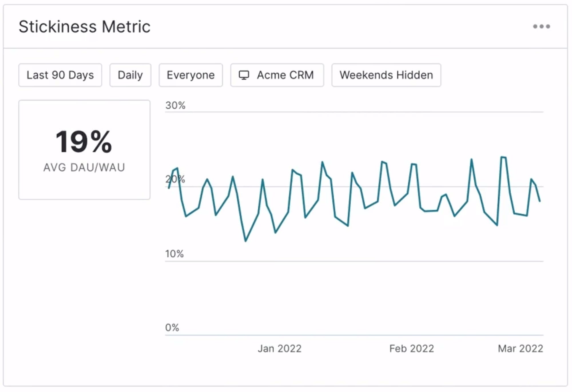Open the Last 90 Days date filter
Image resolution: width=572 pixels, height=392 pixels.
[x=60, y=75]
